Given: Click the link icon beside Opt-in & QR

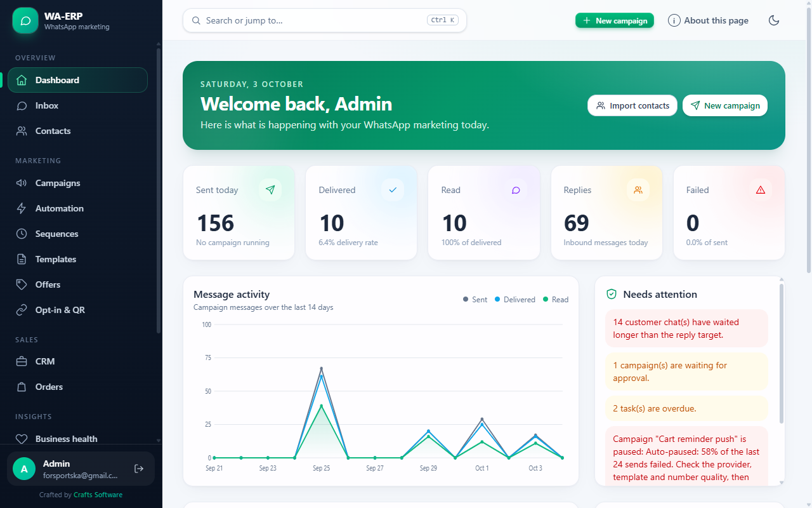Looking at the screenshot, I should (x=22, y=310).
